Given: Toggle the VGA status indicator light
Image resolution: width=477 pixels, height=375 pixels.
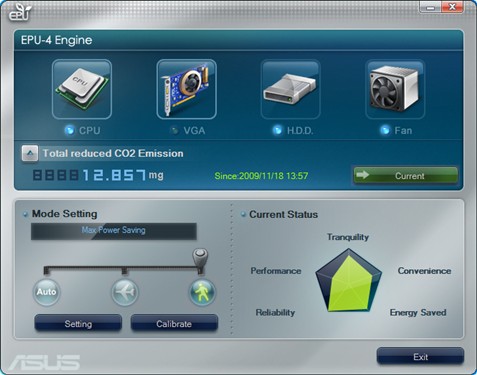Looking at the screenshot, I should (174, 130).
